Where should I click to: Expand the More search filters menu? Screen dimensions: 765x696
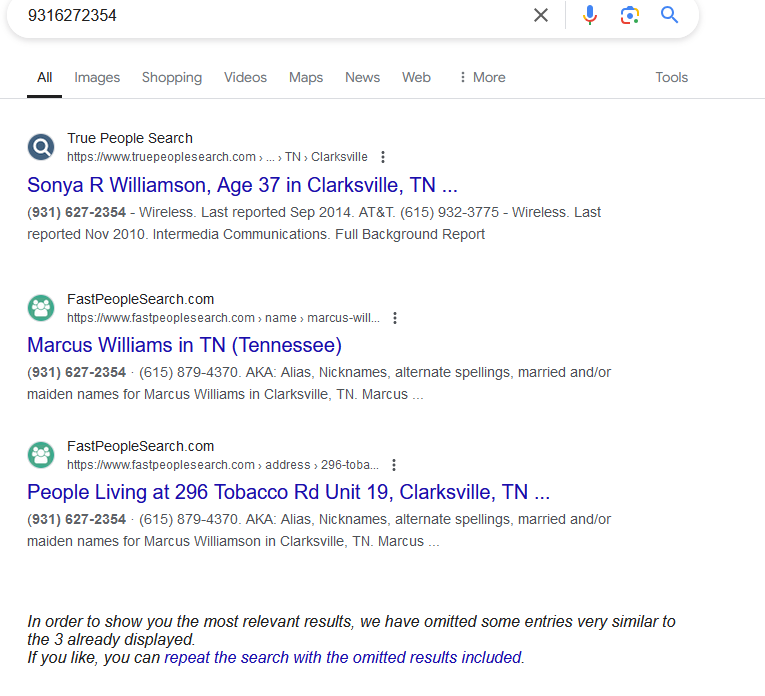[483, 77]
